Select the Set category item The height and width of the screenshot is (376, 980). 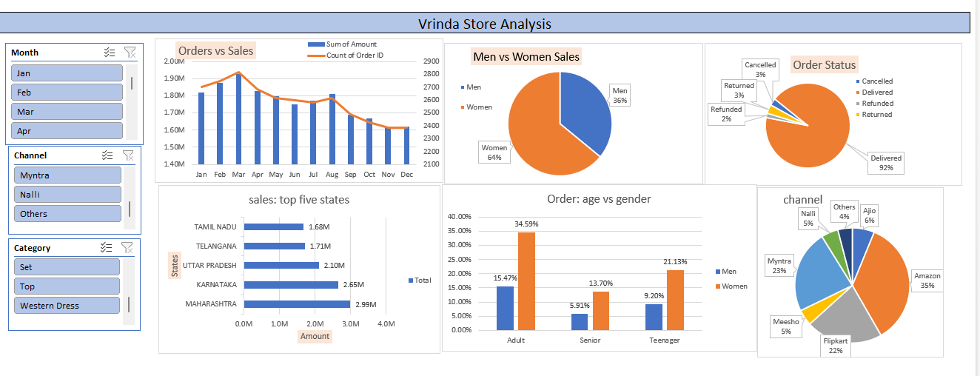67,267
